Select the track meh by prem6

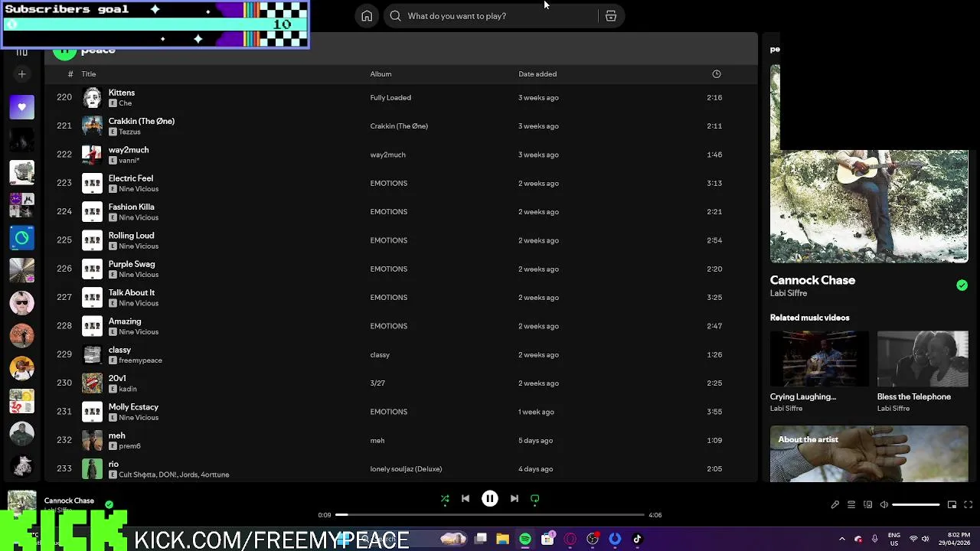116,435
